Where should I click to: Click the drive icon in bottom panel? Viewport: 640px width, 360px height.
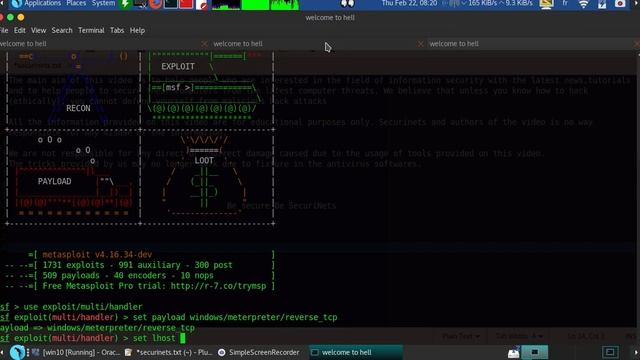[x=513, y=352]
